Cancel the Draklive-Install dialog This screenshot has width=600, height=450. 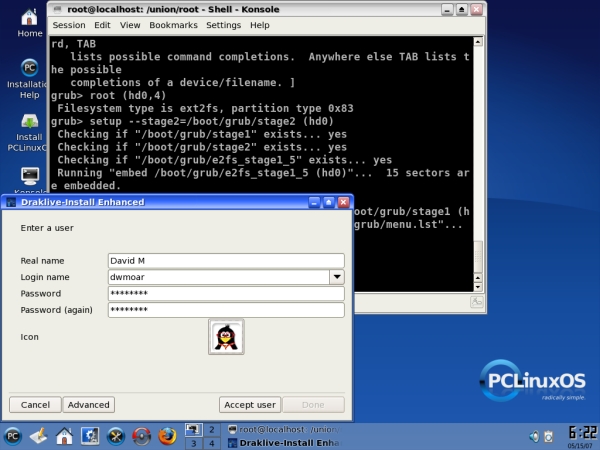point(35,404)
